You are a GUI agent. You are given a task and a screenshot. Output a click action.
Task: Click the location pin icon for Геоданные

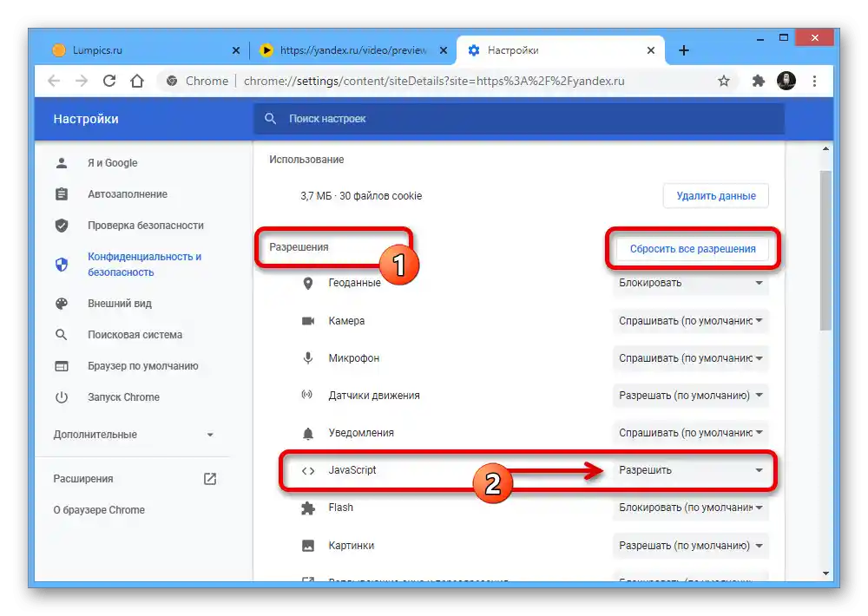308,284
